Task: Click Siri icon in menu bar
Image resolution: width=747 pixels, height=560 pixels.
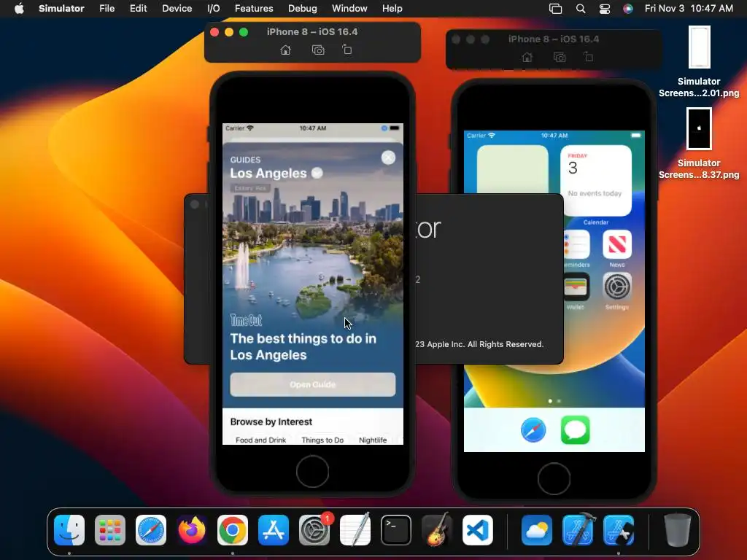Action: (628, 9)
